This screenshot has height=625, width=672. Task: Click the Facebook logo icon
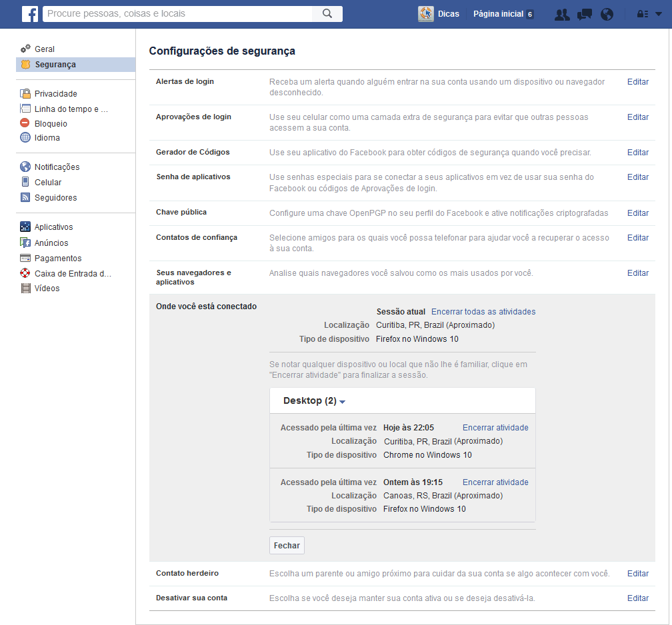point(30,14)
